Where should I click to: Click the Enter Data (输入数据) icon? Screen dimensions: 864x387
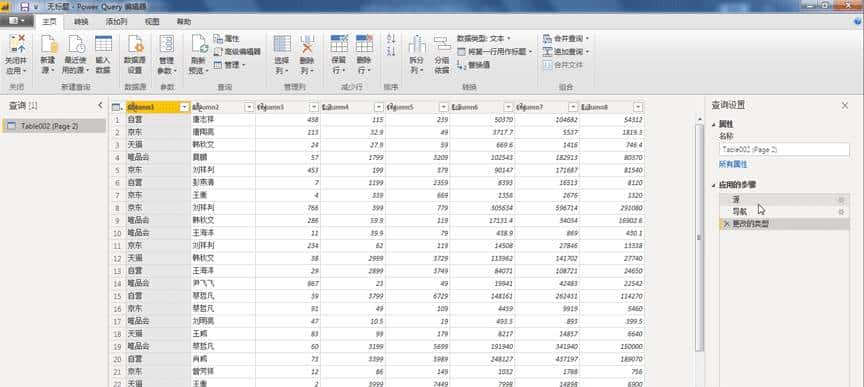[103, 45]
